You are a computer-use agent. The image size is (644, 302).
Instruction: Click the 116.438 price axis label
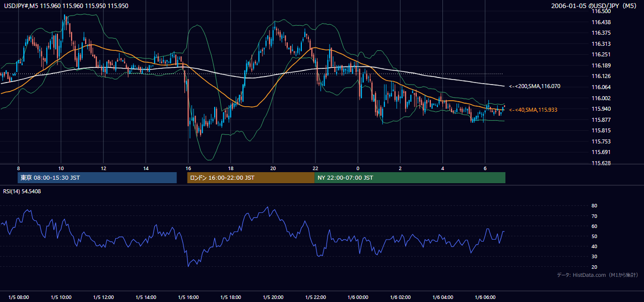600,22
